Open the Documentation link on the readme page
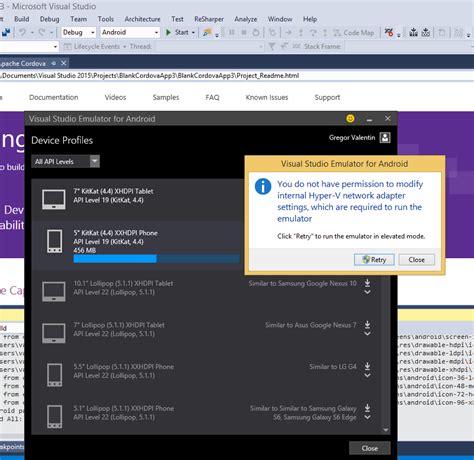The image size is (474, 460). [x=54, y=97]
